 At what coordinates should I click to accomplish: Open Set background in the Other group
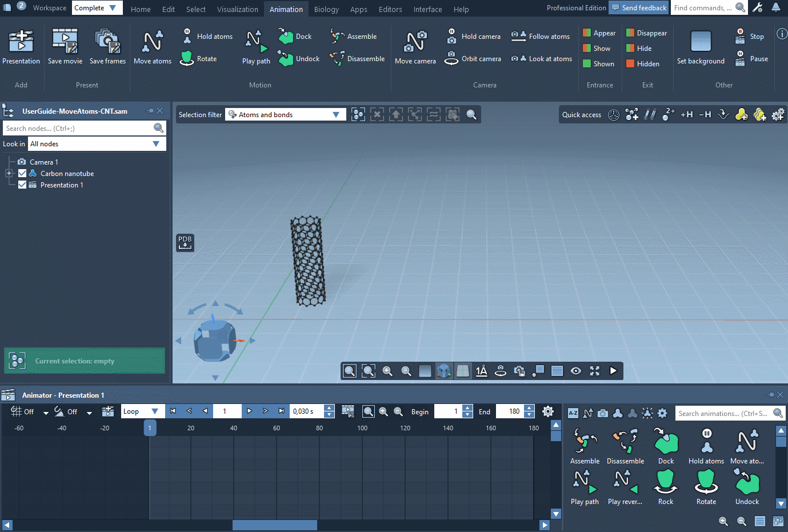[701, 46]
